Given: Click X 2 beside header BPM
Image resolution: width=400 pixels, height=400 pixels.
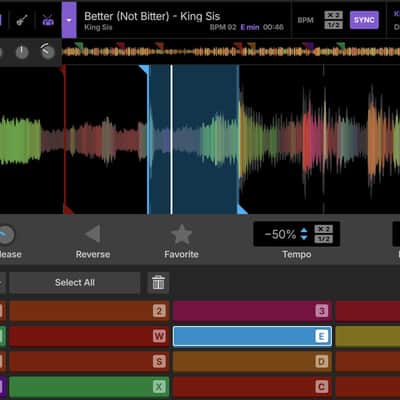Looking at the screenshot, I should (333, 15).
